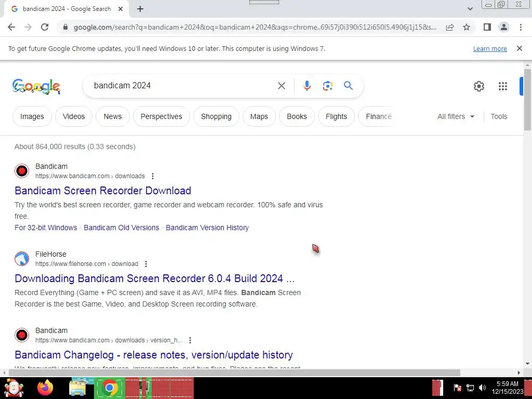The width and height of the screenshot is (532, 399).
Task: Open the Bandicam Version History sitelink
Action: 207,228
